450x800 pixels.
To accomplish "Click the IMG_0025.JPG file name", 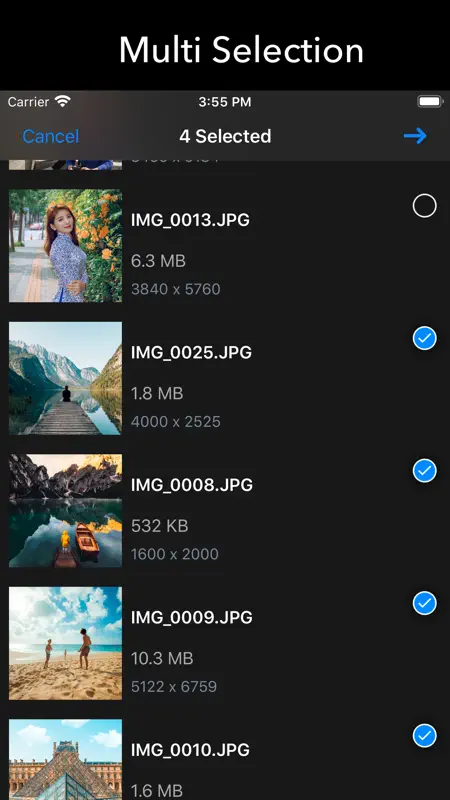I will click(x=191, y=353).
